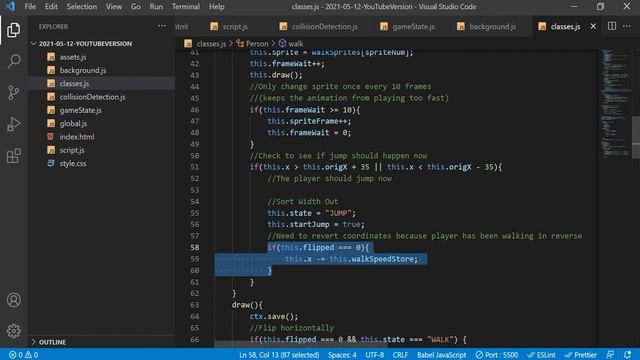Click classes.js in the breadcrumb
The height and width of the screenshot is (360, 640).
[x=211, y=43]
